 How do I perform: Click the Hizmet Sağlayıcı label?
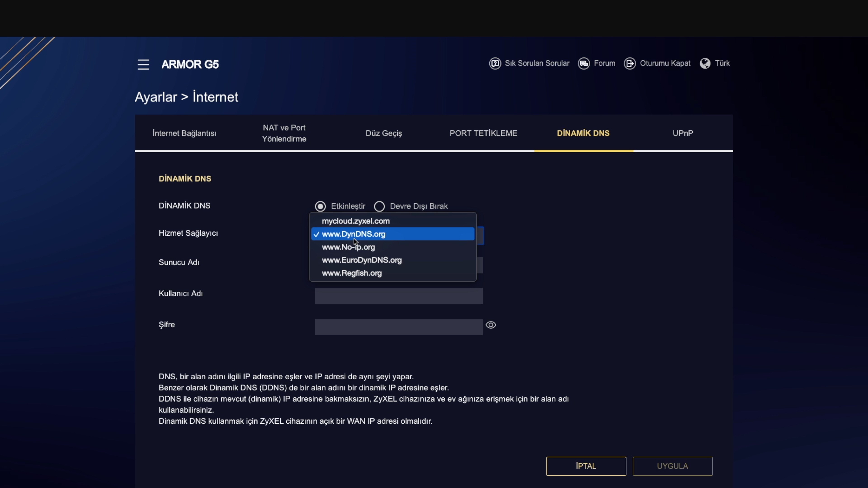(x=188, y=233)
